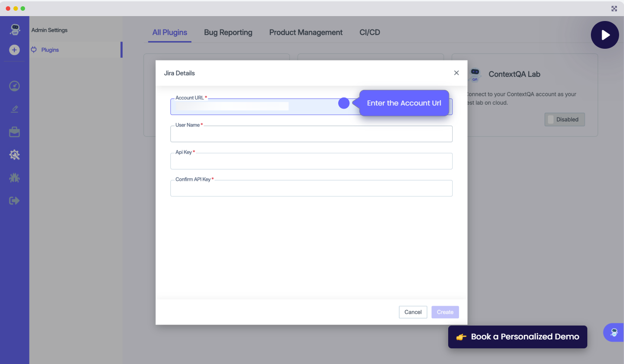Switch to the Product Management tab
This screenshot has height=364, width=624.
click(306, 33)
